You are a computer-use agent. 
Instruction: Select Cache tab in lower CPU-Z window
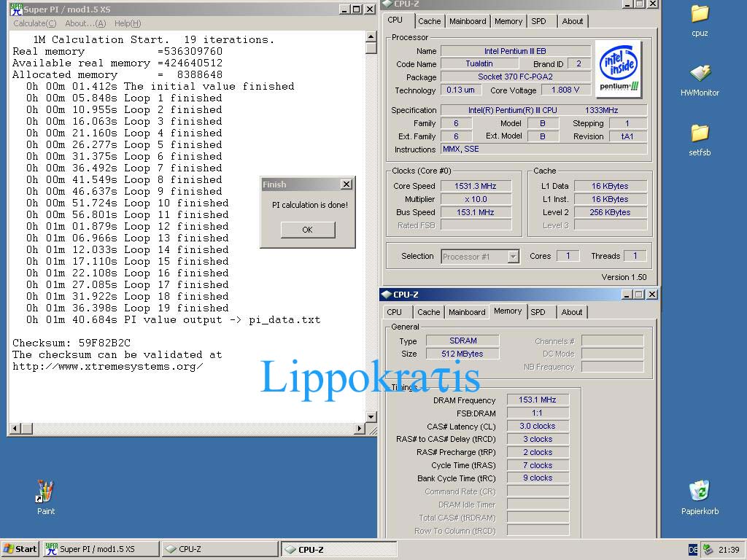pyautogui.click(x=429, y=312)
